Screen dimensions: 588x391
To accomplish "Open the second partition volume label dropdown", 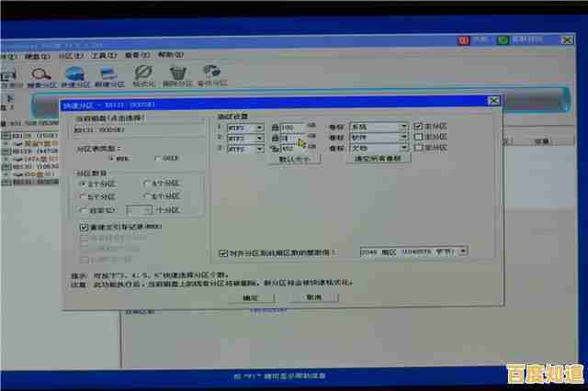I will pos(403,137).
